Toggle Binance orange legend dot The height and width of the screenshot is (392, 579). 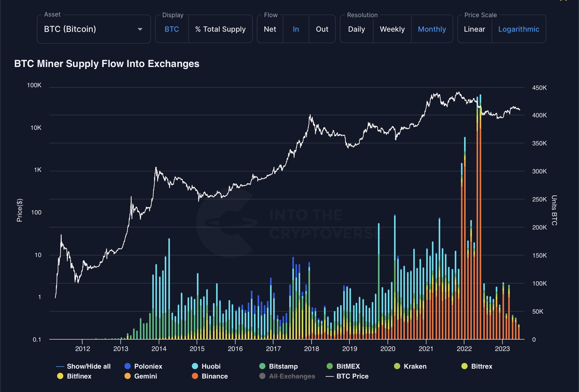[x=195, y=376]
